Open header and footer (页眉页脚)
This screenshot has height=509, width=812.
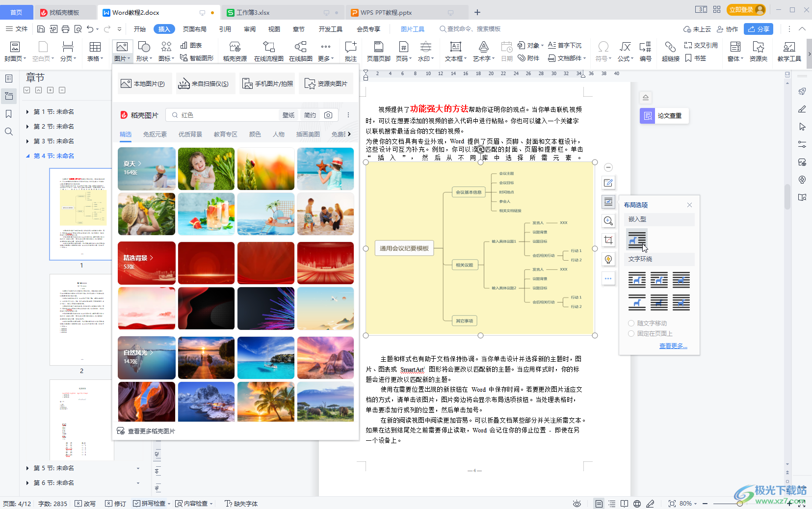pos(378,52)
